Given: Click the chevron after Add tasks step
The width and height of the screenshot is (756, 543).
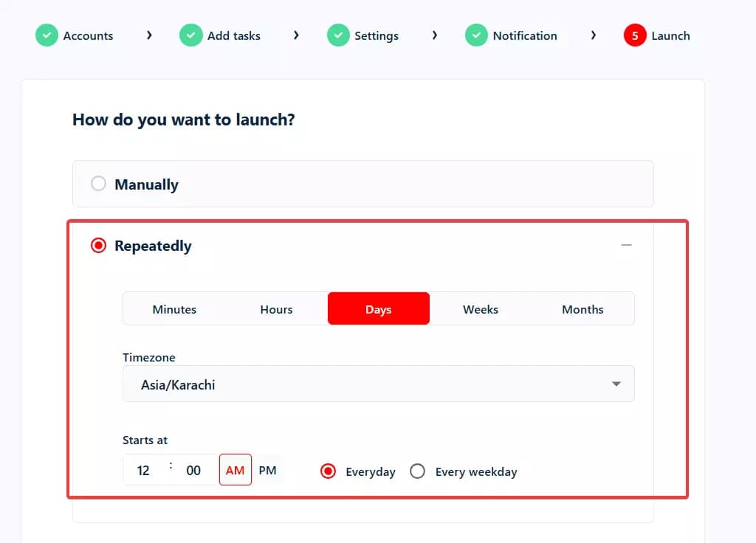Looking at the screenshot, I should [297, 35].
